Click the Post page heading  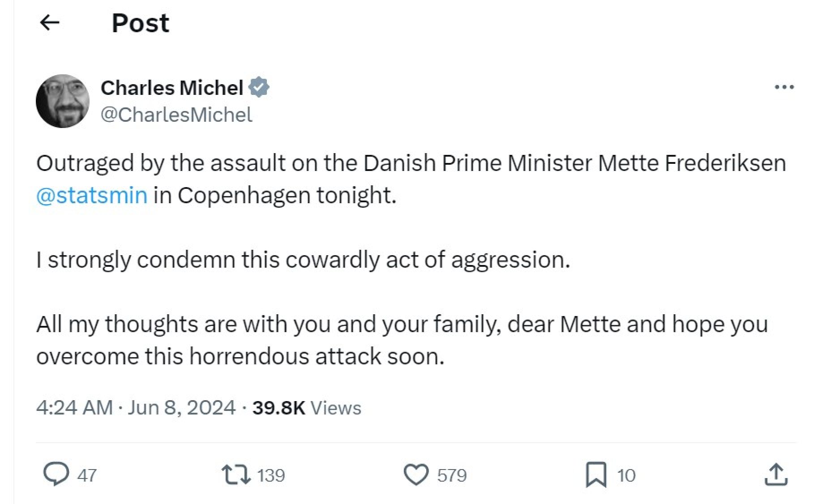(x=140, y=23)
